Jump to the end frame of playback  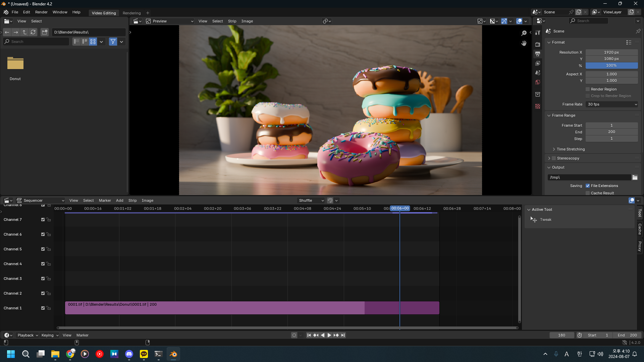343,335
